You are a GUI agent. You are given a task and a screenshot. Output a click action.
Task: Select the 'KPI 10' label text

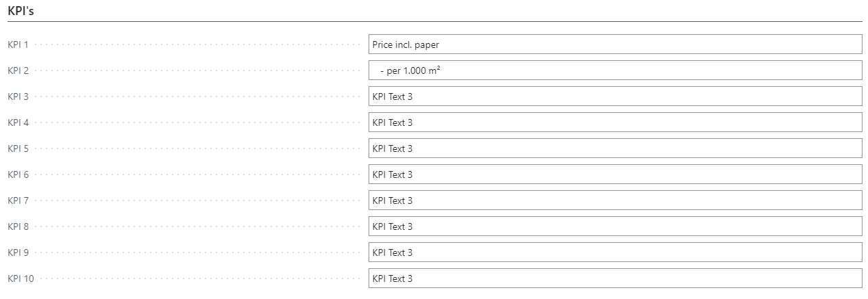coord(21,278)
